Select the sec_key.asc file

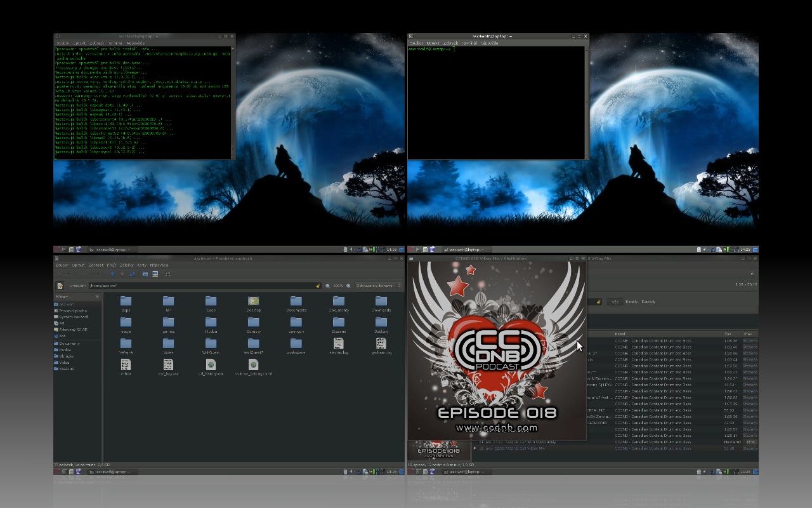point(168,367)
